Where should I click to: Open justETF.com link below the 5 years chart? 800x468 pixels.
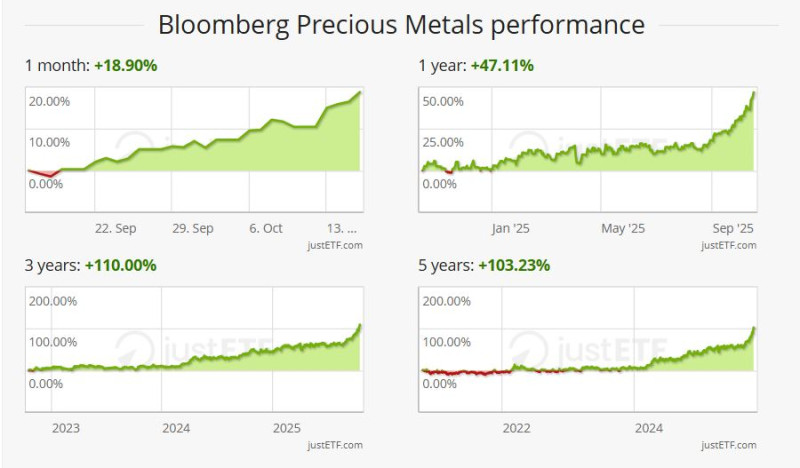(x=729, y=445)
